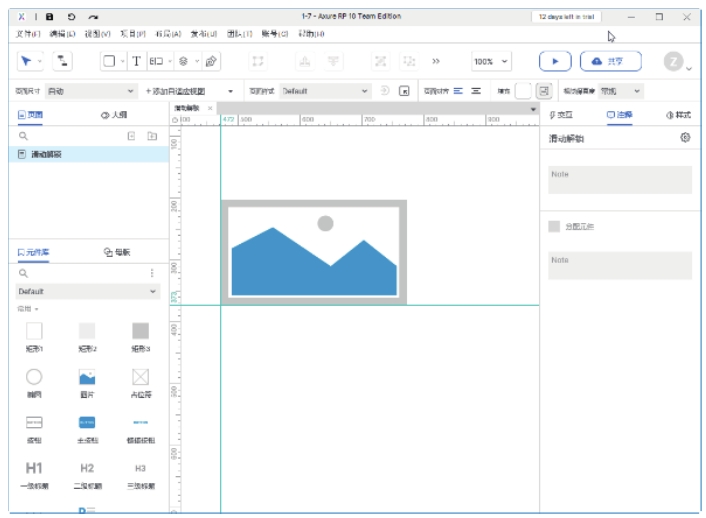Image resolution: width=706 pixels, height=518 pixels.
Task: Open the 文件 menu
Action: (x=29, y=34)
